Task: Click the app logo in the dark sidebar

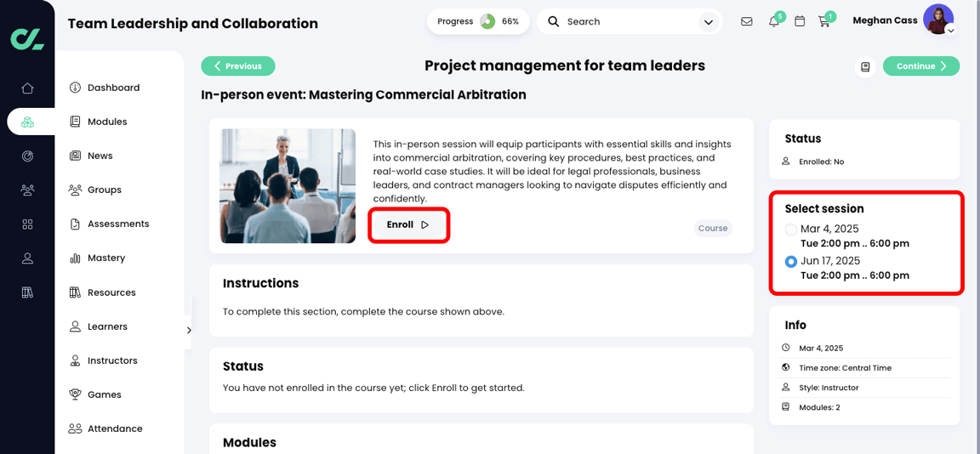Action: click(27, 39)
